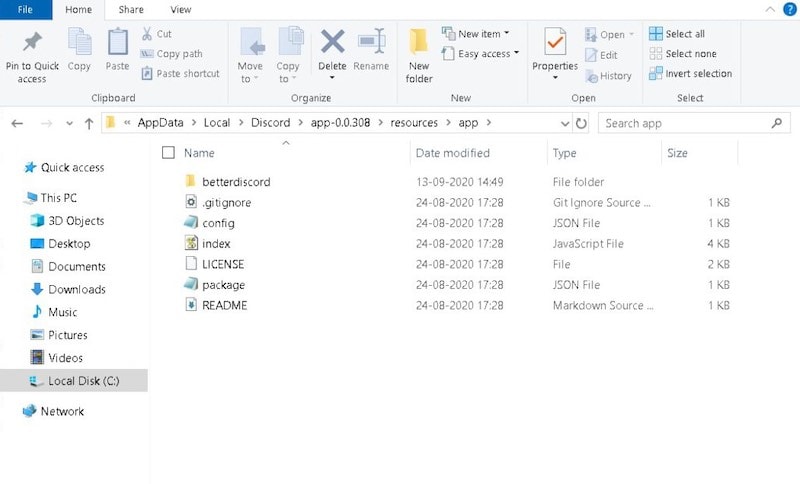Click the Delete X icon
The width and height of the screenshot is (800, 484).
332,41
